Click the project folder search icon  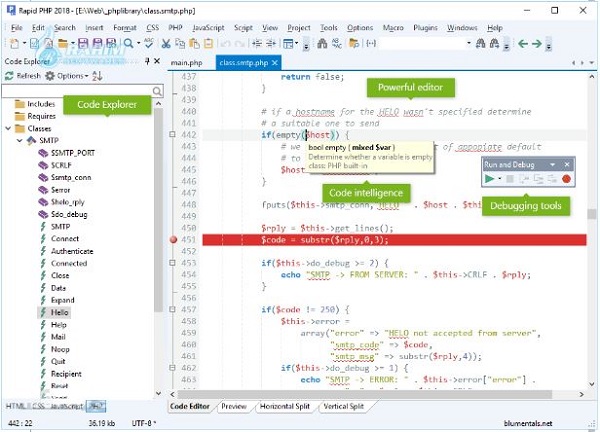[x=354, y=43]
